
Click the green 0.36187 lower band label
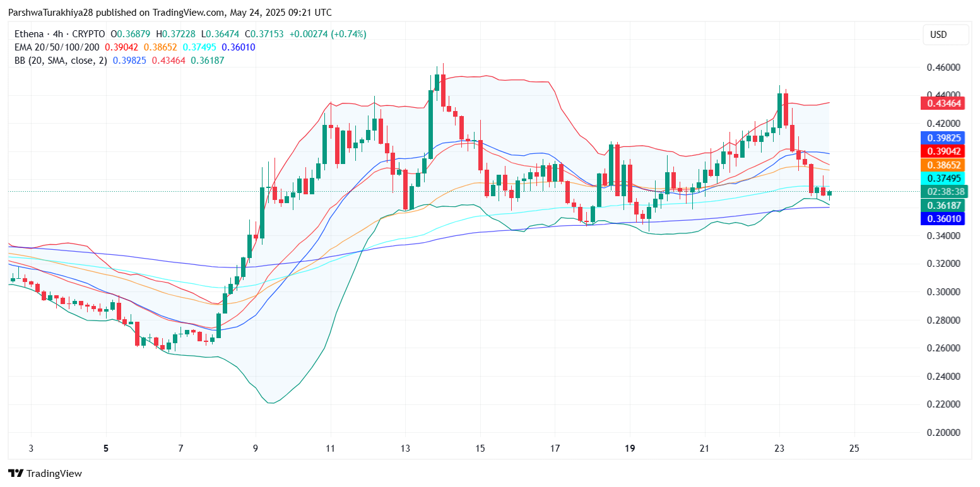945,205
